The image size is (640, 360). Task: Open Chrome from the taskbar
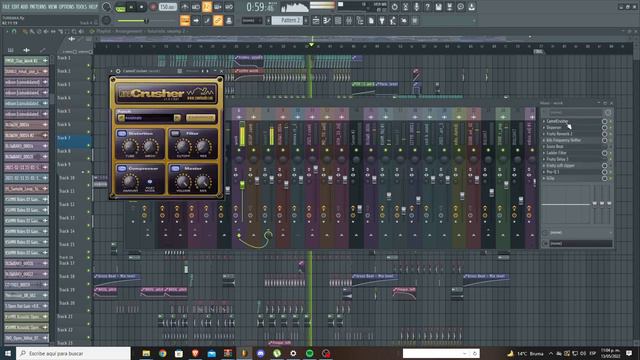point(162,353)
